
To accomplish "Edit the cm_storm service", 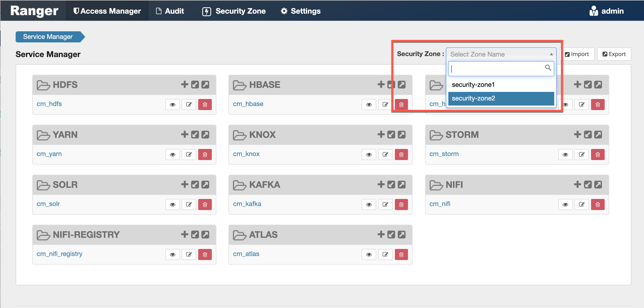I will click(x=581, y=155).
